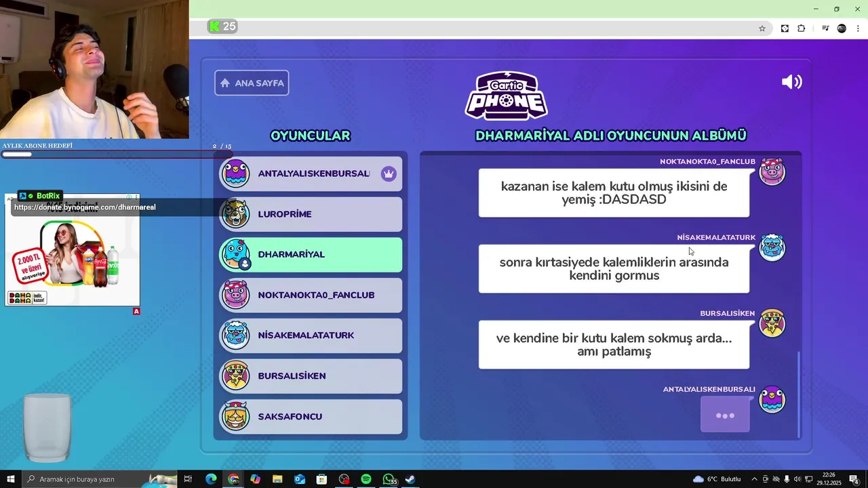The image size is (868, 488).
Task: Click the ANA SAYFA home button
Action: 252,83
